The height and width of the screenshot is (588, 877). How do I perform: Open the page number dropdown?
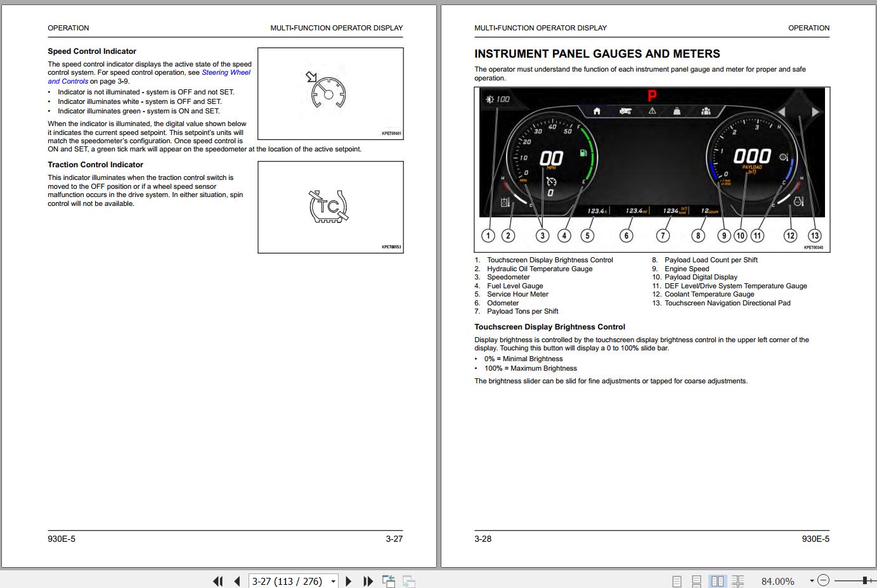coord(334,582)
